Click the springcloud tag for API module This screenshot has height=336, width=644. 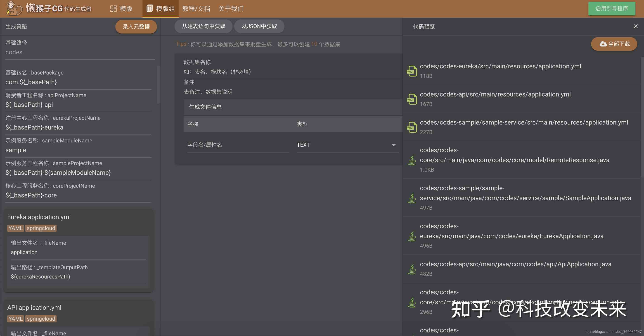point(40,319)
